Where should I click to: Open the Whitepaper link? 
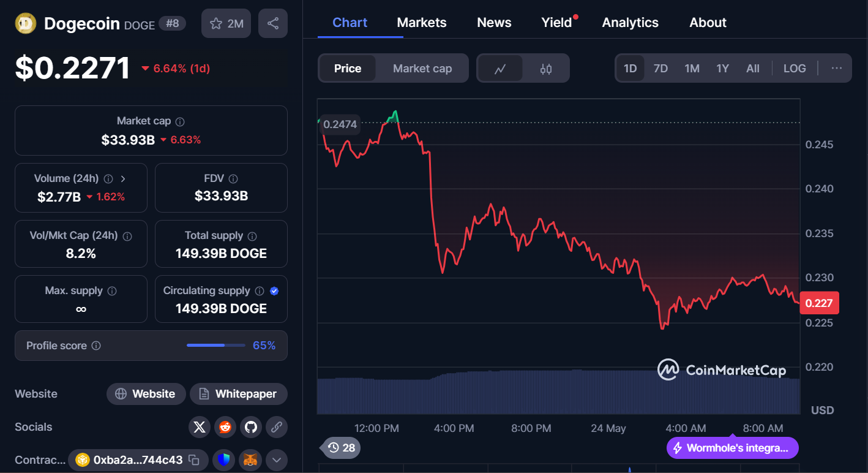pyautogui.click(x=239, y=394)
